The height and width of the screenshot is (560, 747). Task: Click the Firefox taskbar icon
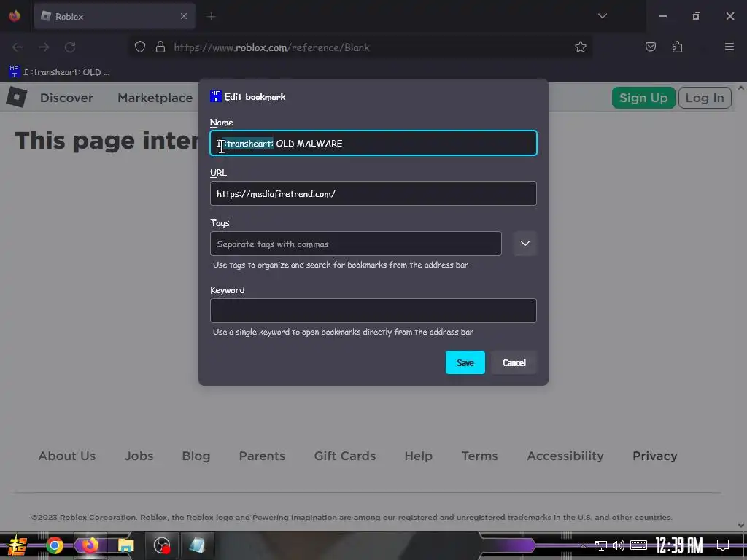(x=90, y=545)
